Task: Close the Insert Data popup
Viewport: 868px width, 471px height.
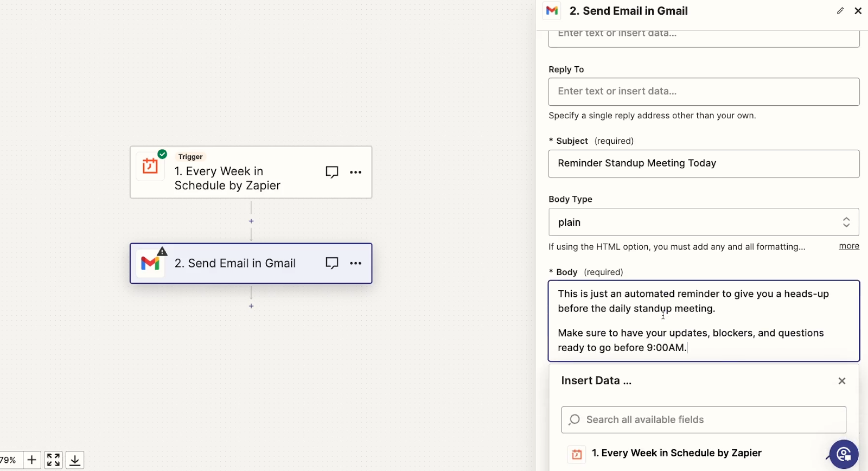Action: 842,381
